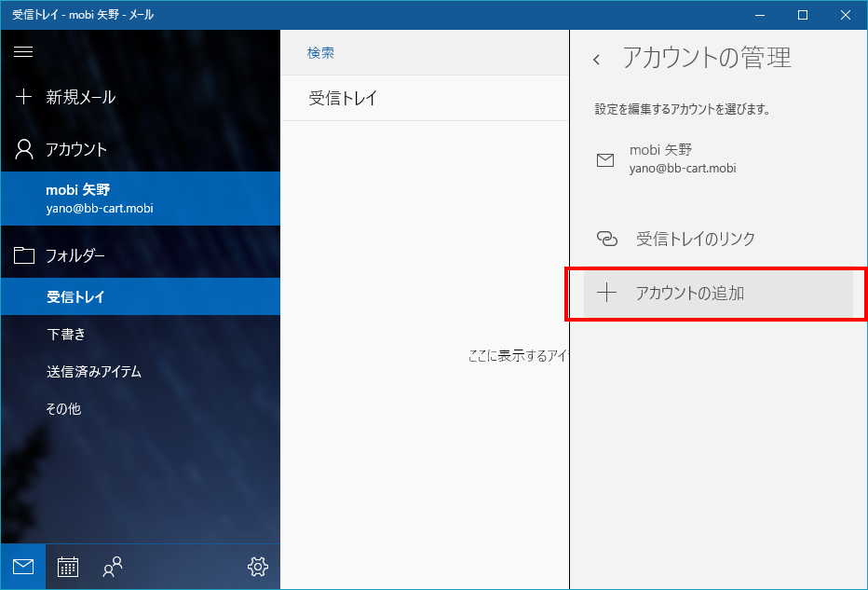Collapse the navigation pane with the hamburger menu
The image size is (868, 590).
[x=22, y=51]
